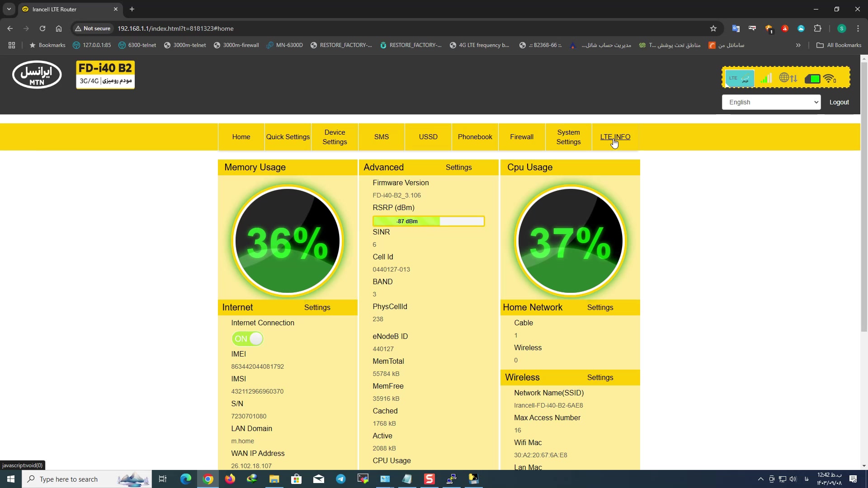Expand hidden bookmarks chevron
868x488 pixels.
coord(798,45)
